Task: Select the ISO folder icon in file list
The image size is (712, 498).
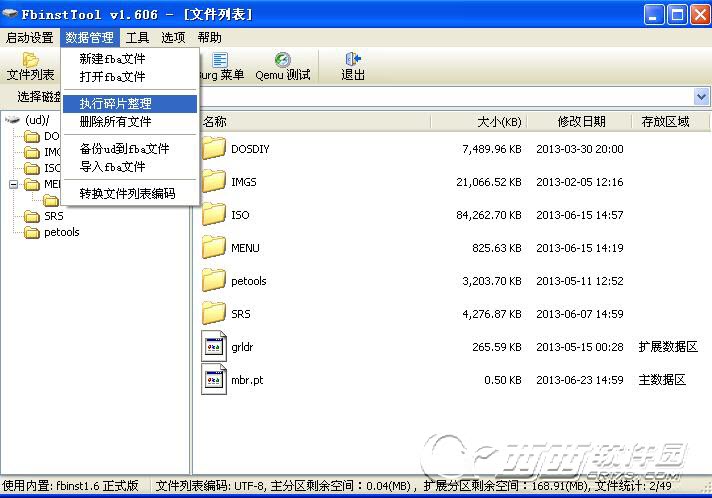Action: tap(213, 215)
